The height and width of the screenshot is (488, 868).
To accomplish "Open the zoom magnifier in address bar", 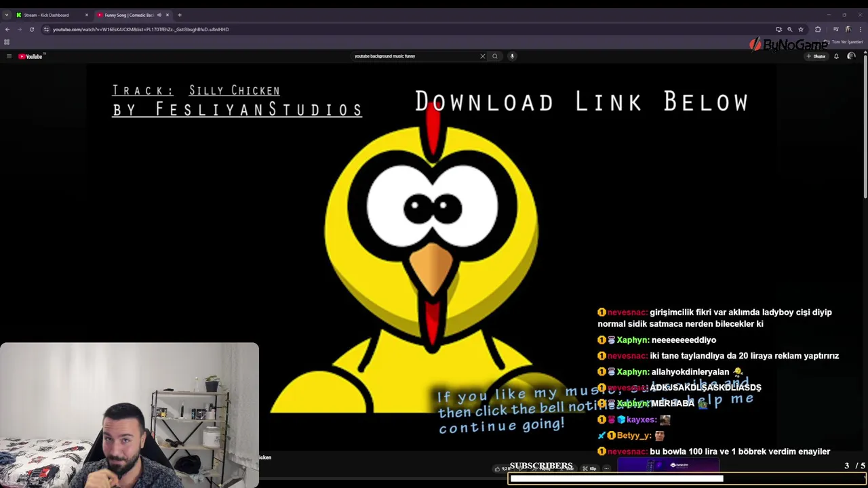I will [x=789, y=29].
